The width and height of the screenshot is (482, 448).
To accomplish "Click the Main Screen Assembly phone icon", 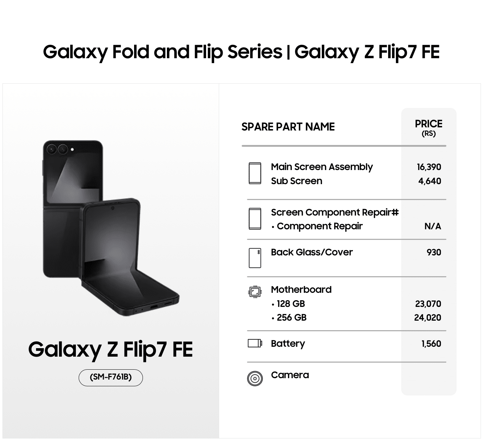I will [x=255, y=173].
